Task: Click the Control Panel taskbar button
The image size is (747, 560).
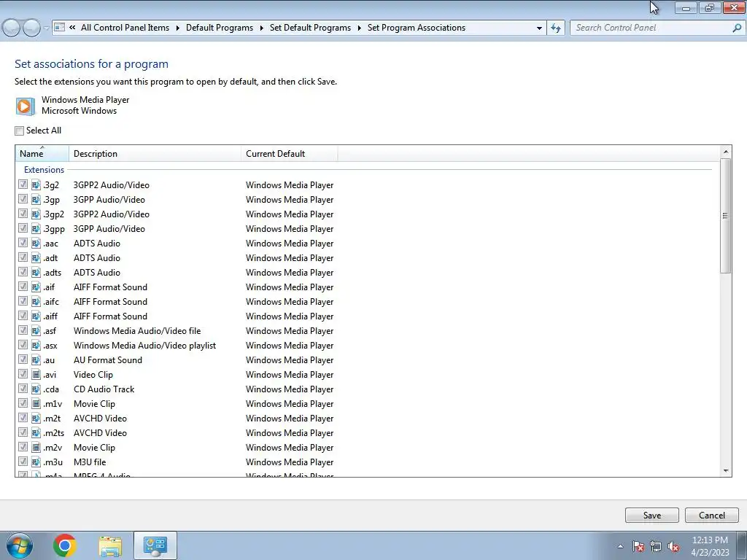Action: [x=155, y=545]
